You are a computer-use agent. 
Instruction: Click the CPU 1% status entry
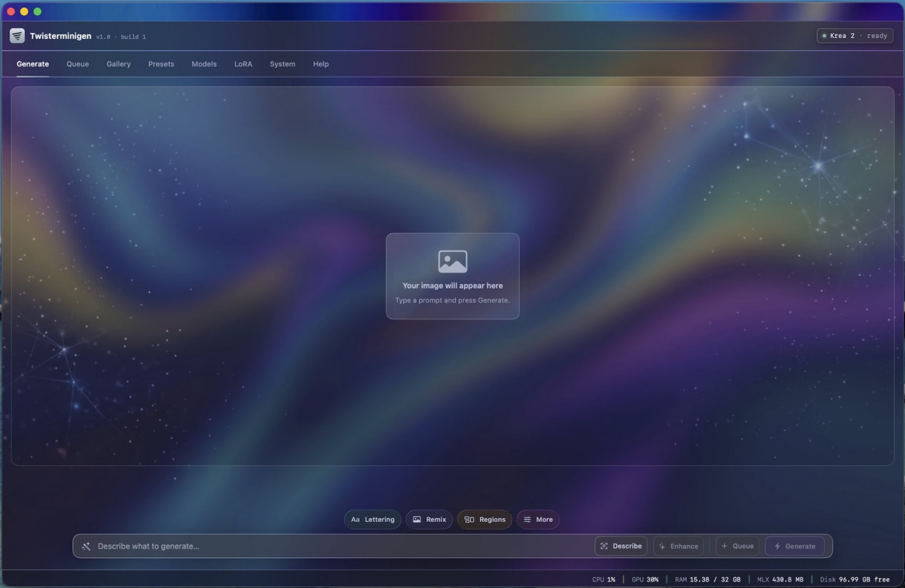click(603, 579)
